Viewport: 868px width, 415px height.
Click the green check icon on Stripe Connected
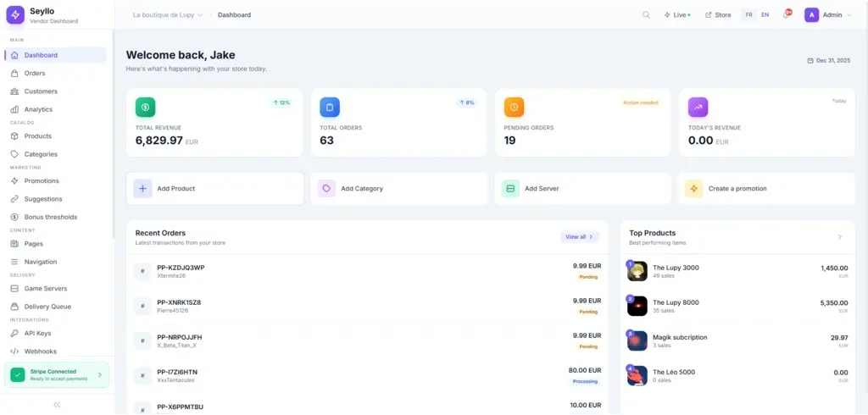(x=18, y=374)
